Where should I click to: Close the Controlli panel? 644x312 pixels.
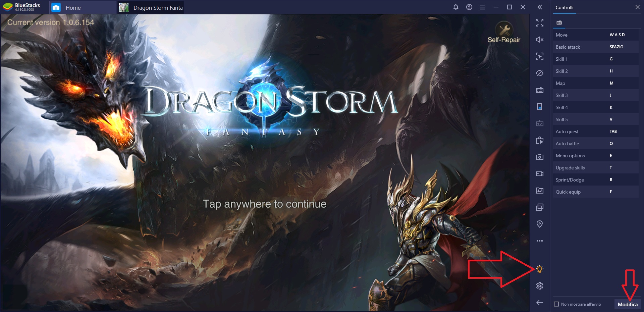coord(637,7)
